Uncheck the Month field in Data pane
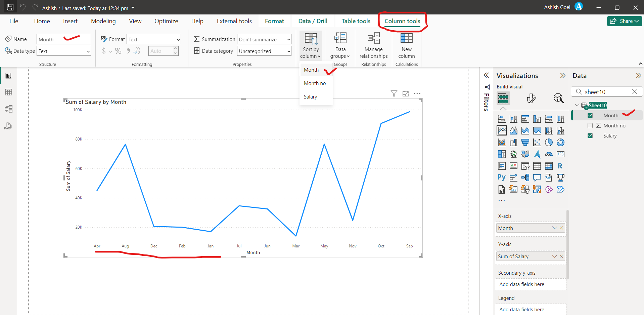 coord(591,115)
